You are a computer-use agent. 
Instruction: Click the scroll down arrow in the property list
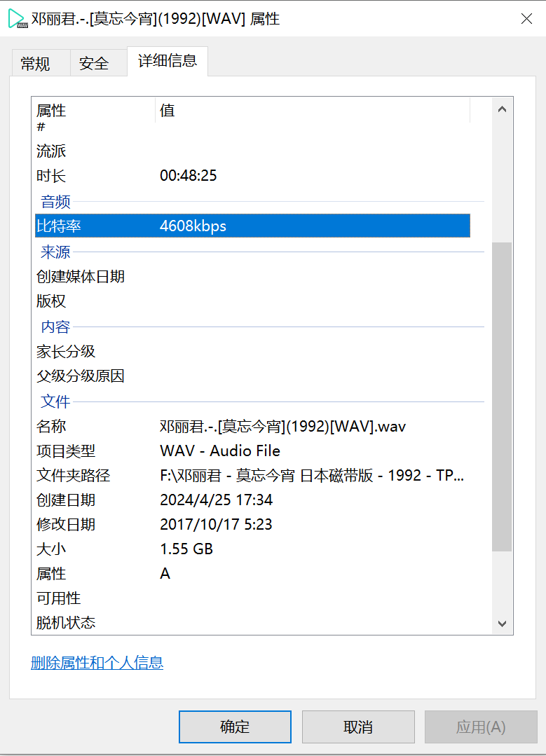coord(502,623)
